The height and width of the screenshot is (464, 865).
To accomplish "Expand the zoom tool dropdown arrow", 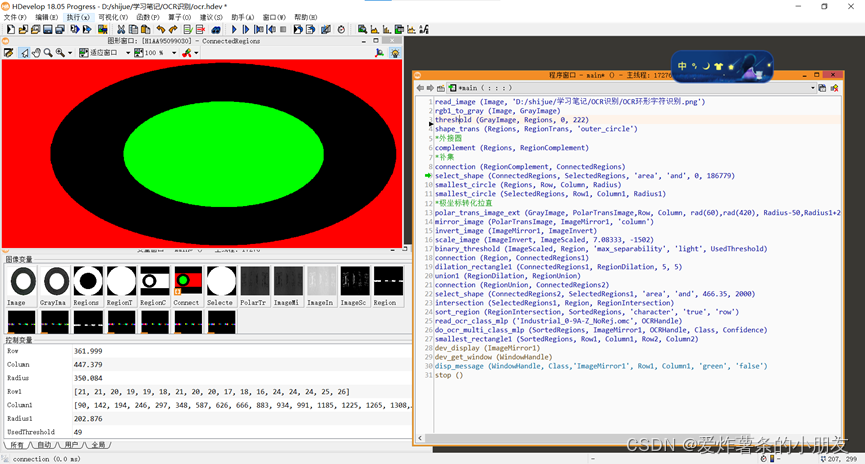I will (70, 53).
